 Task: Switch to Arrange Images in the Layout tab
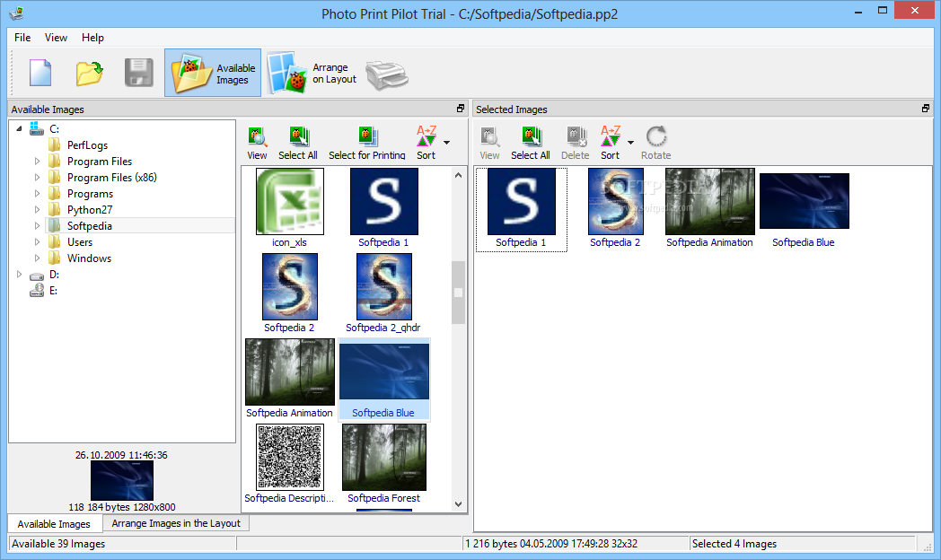click(176, 523)
